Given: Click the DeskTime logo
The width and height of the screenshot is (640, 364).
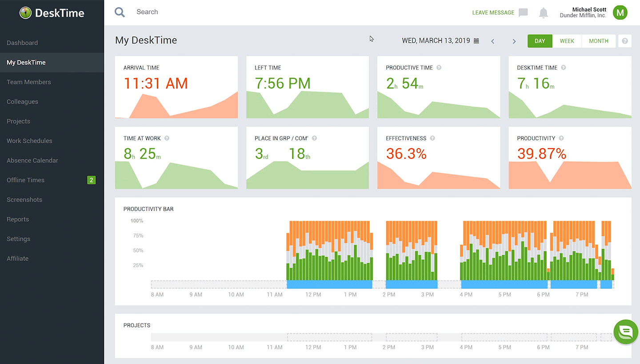Looking at the screenshot, I should pos(51,13).
